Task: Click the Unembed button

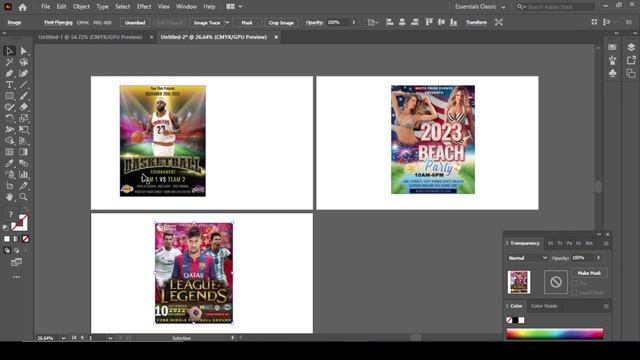Action: pyautogui.click(x=135, y=23)
